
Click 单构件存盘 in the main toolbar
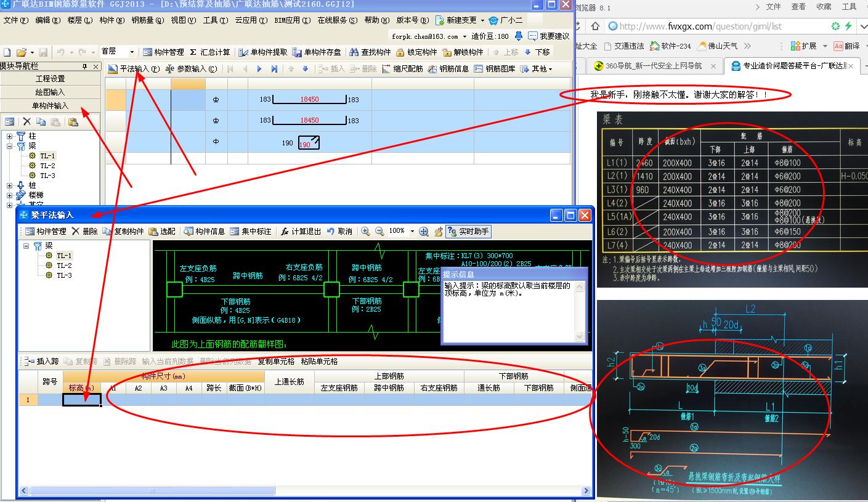tap(317, 52)
